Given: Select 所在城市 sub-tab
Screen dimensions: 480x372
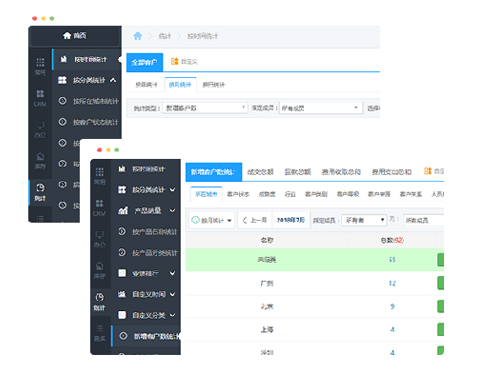Looking at the screenshot, I should (206, 194).
